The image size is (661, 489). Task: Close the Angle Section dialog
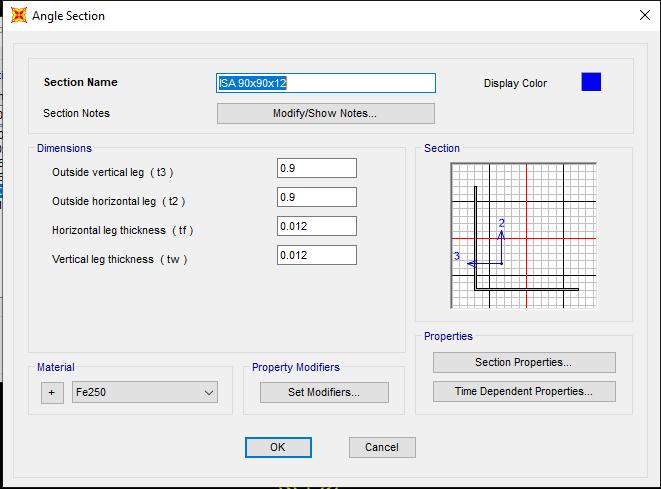coord(644,15)
